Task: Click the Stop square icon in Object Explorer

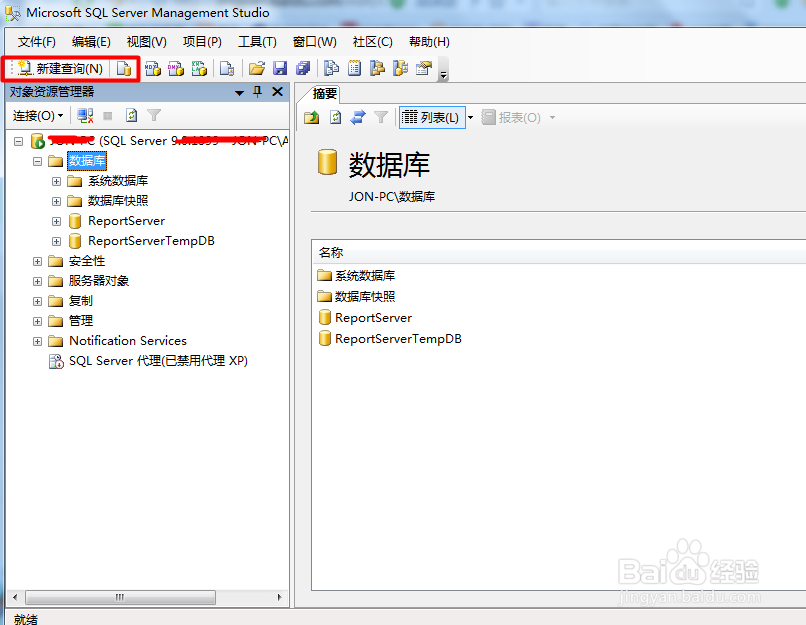Action: [107, 116]
